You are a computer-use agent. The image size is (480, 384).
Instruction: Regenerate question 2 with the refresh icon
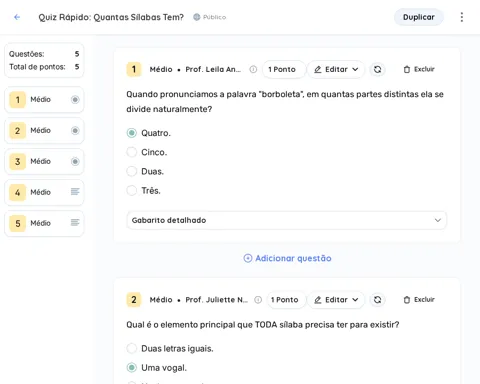click(377, 300)
